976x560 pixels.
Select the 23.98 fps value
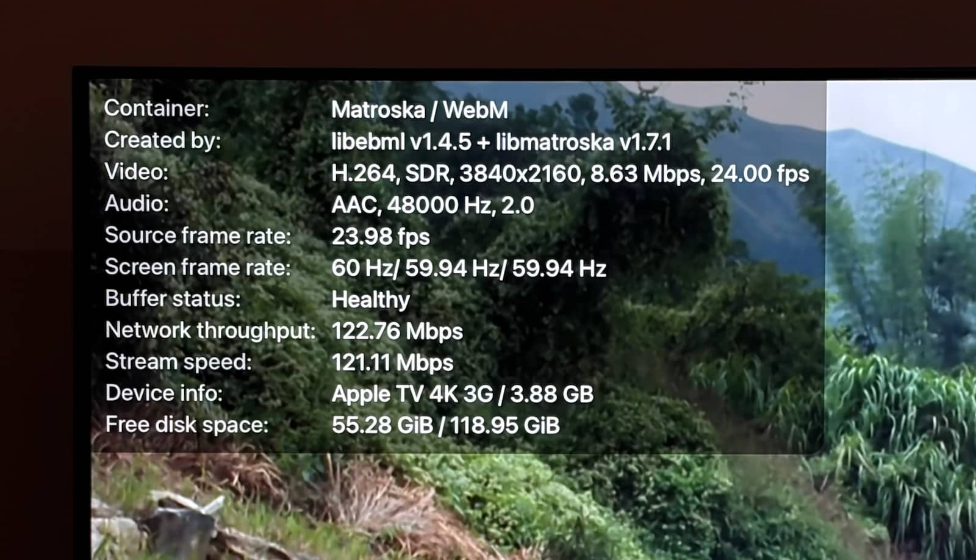[381, 237]
